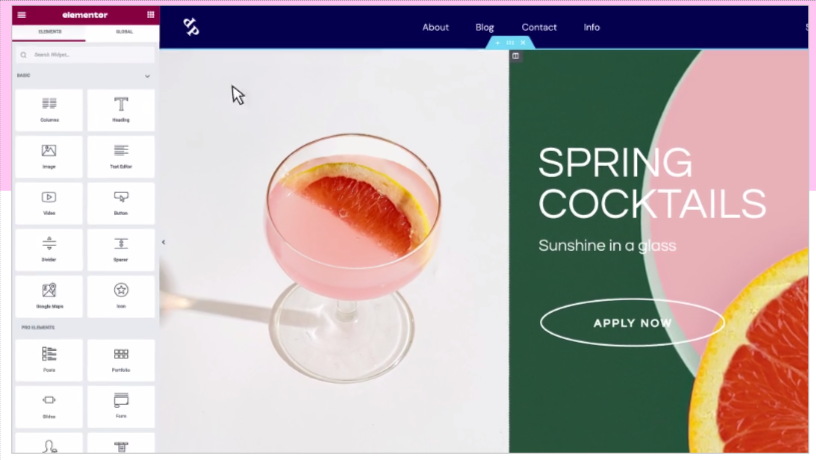Delete section with the X handle

(523, 43)
